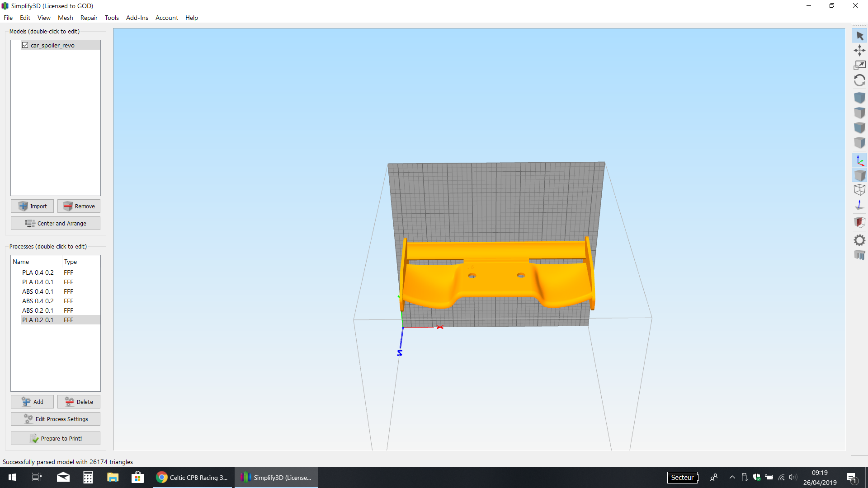Click the Center and Arrange button
Image resolution: width=868 pixels, height=488 pixels.
point(56,223)
